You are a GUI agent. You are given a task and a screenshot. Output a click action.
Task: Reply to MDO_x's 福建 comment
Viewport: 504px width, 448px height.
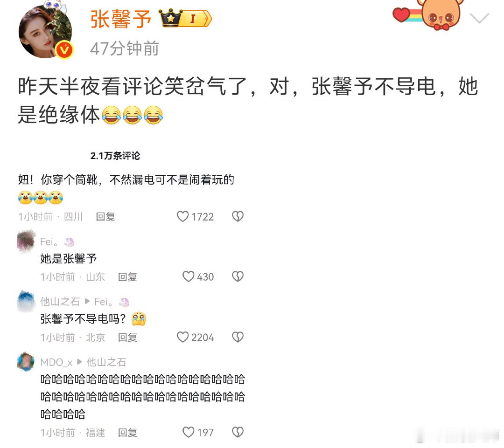[127, 433]
